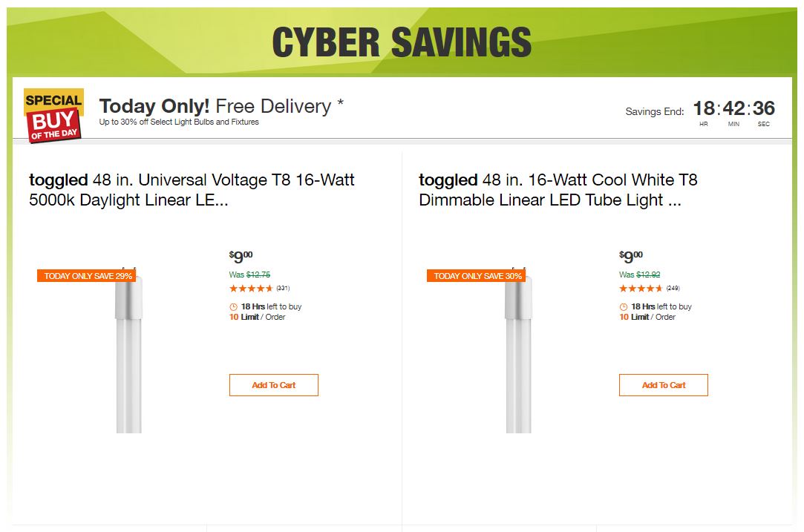Add the Cool White Dimmable tube to cart
The height and width of the screenshot is (532, 804).
pyautogui.click(x=663, y=385)
